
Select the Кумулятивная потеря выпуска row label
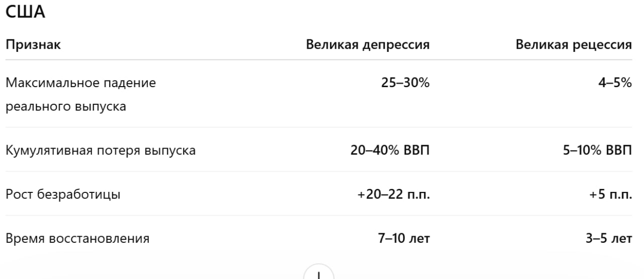click(x=101, y=151)
